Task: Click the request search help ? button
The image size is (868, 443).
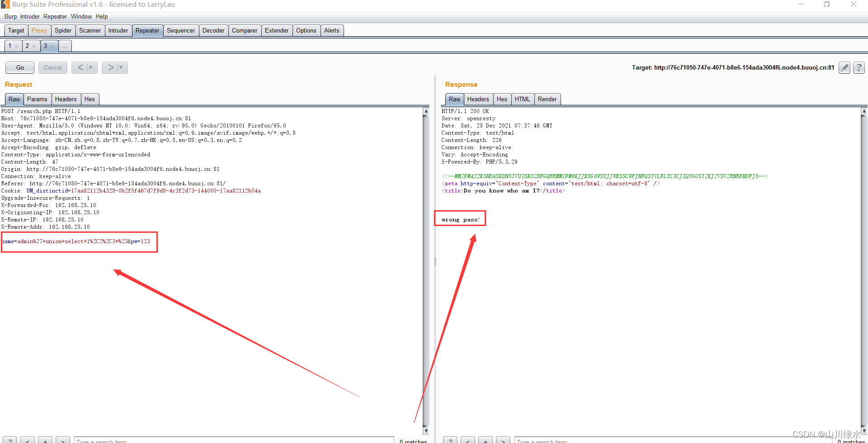Action: point(10,441)
